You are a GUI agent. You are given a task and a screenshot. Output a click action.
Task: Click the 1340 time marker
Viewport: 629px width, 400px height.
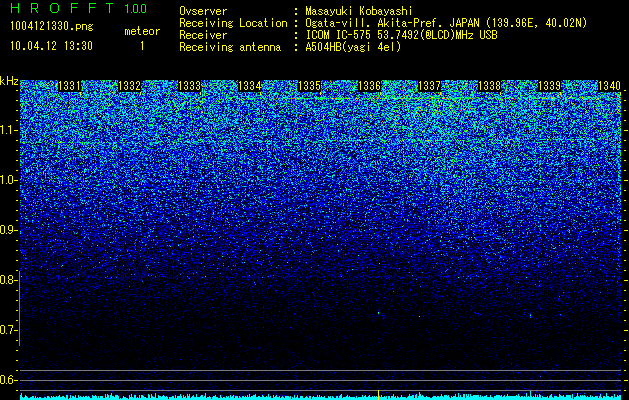609,86
